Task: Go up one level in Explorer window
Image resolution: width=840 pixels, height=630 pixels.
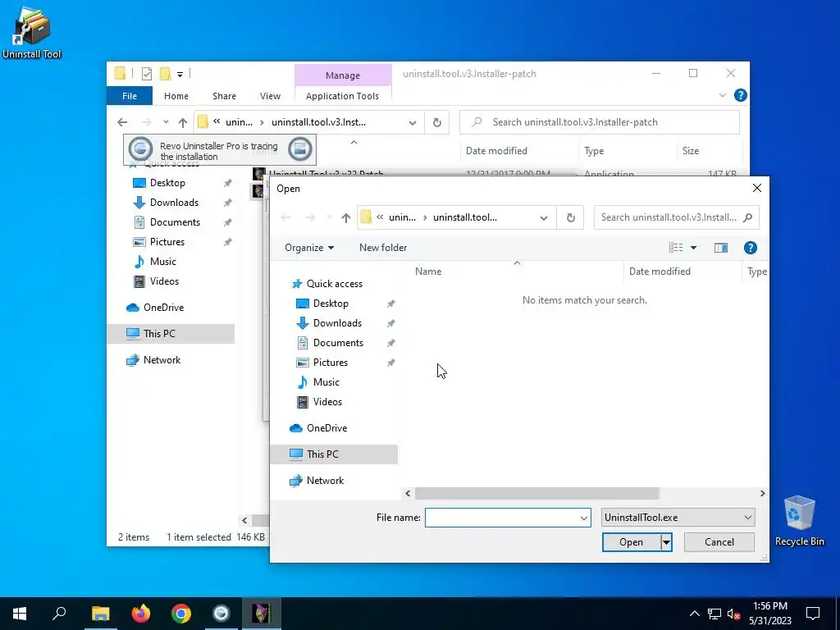Action: click(x=183, y=123)
